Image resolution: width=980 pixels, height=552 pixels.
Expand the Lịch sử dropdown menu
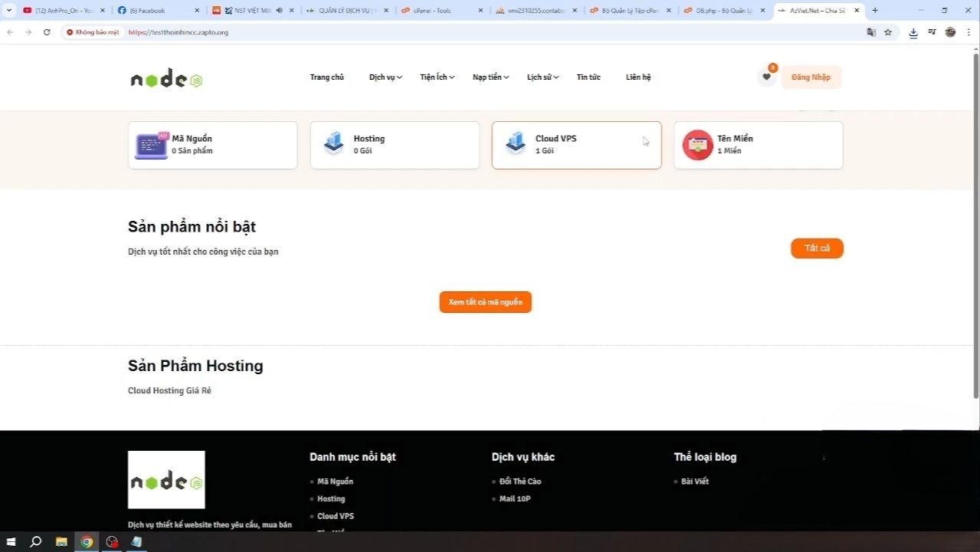point(542,77)
